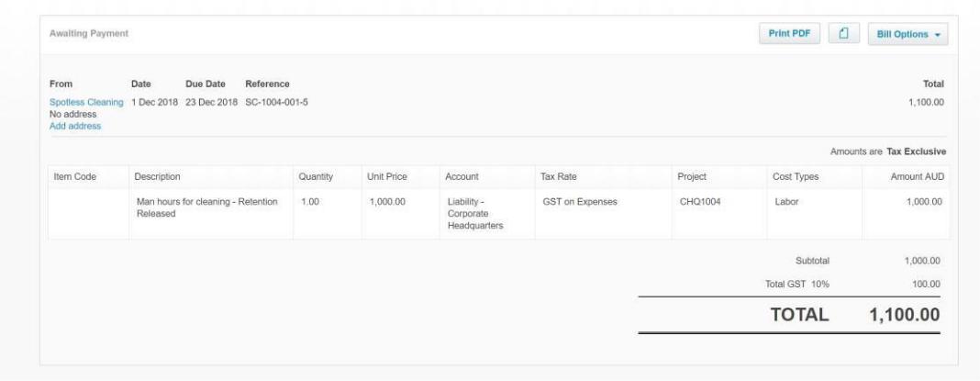
Task: Select the Man hours for cleaning description
Action: (x=206, y=207)
